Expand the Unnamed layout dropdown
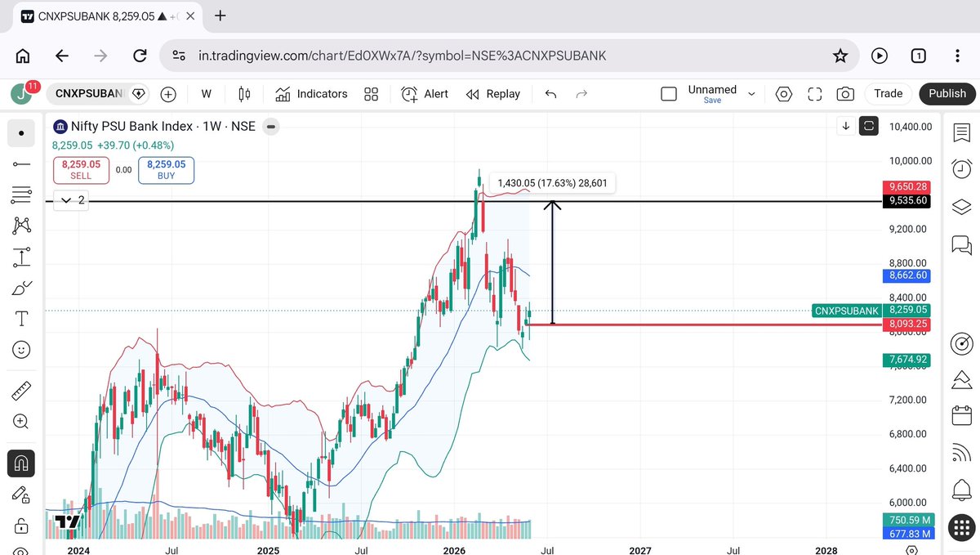 click(x=752, y=94)
